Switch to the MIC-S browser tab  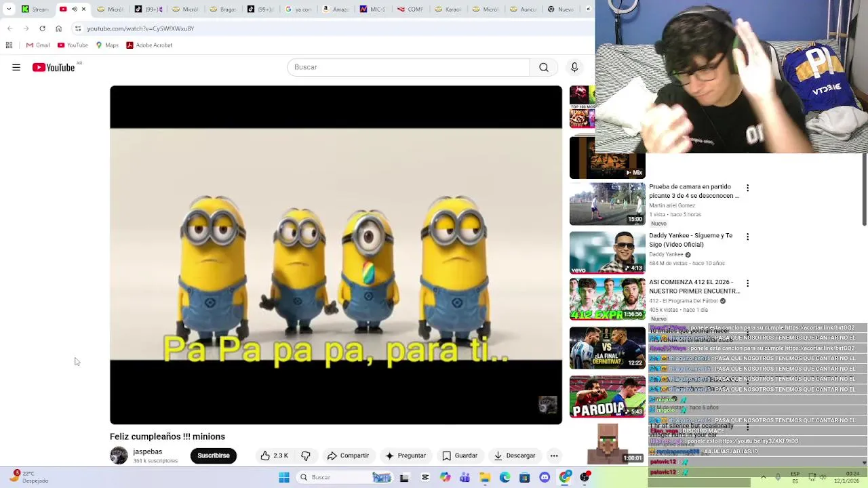tap(372, 9)
